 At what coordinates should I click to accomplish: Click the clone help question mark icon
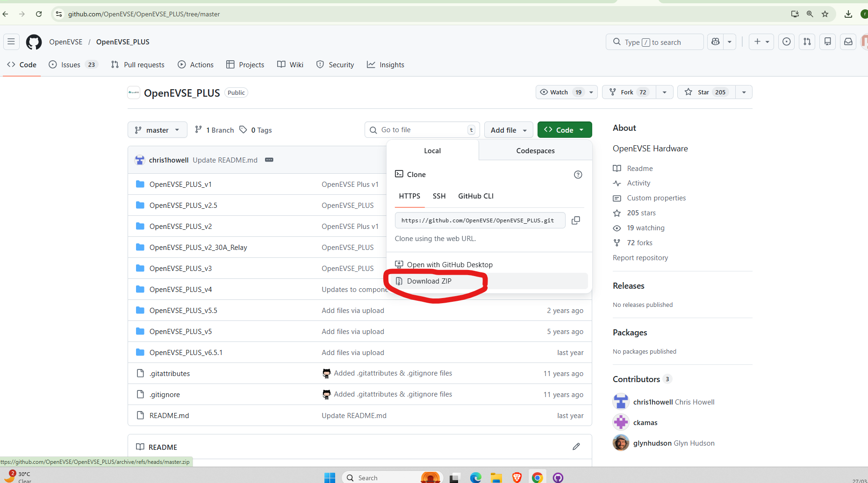click(x=578, y=175)
